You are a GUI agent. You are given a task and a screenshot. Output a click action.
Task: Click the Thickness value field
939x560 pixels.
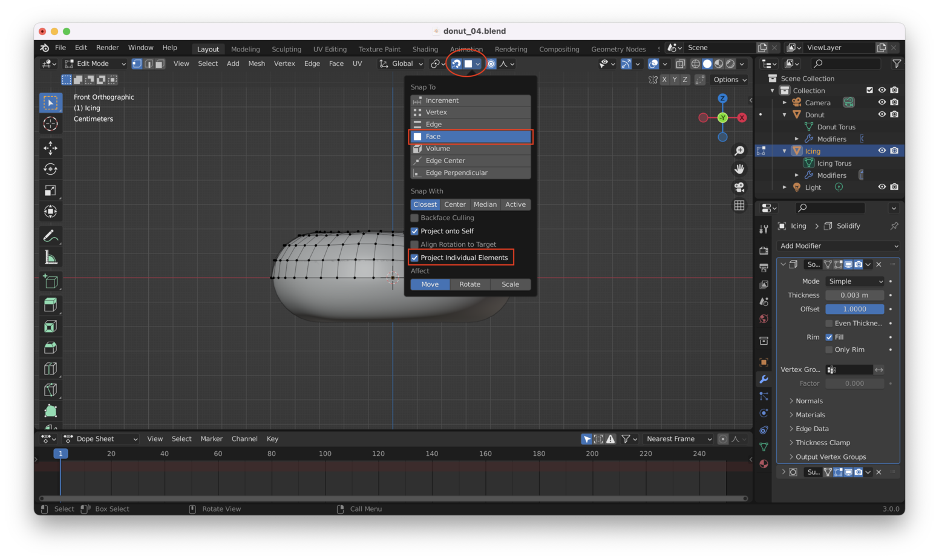pos(854,295)
